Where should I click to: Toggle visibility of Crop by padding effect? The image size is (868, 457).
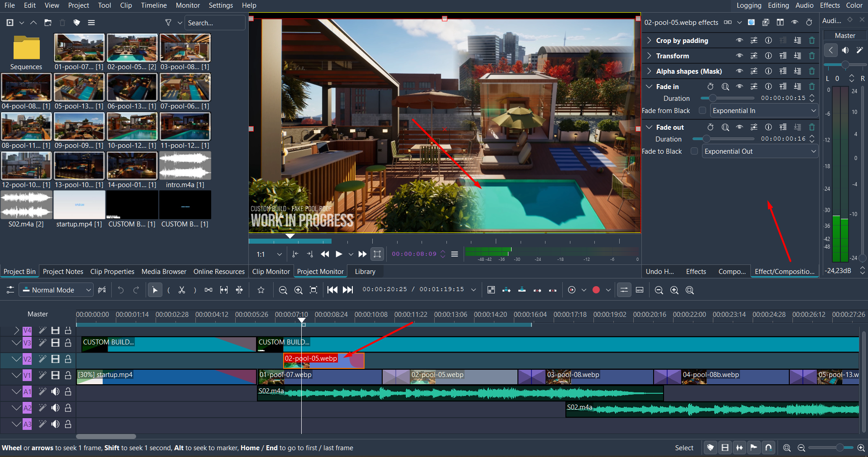(x=740, y=40)
